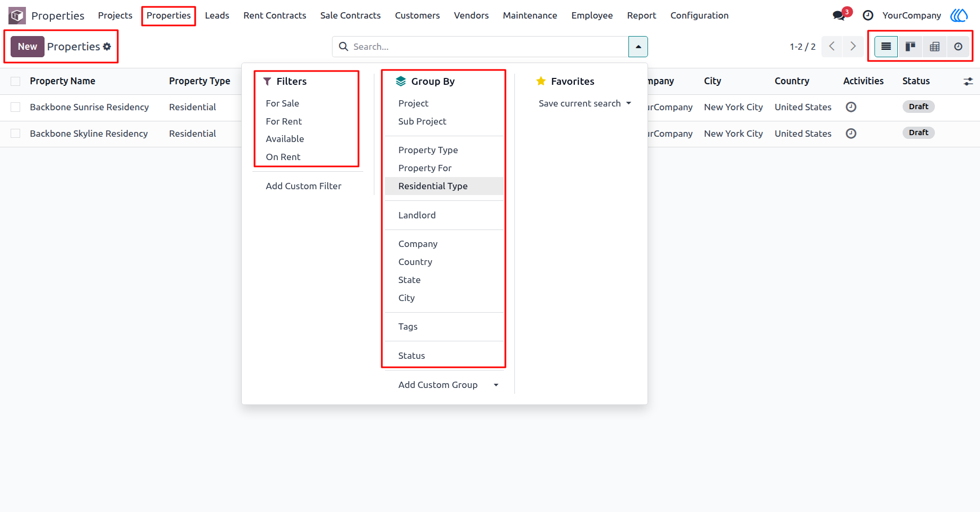Collapse the search options dropdown toggle
Viewport: 980px width, 512px height.
pyautogui.click(x=638, y=47)
